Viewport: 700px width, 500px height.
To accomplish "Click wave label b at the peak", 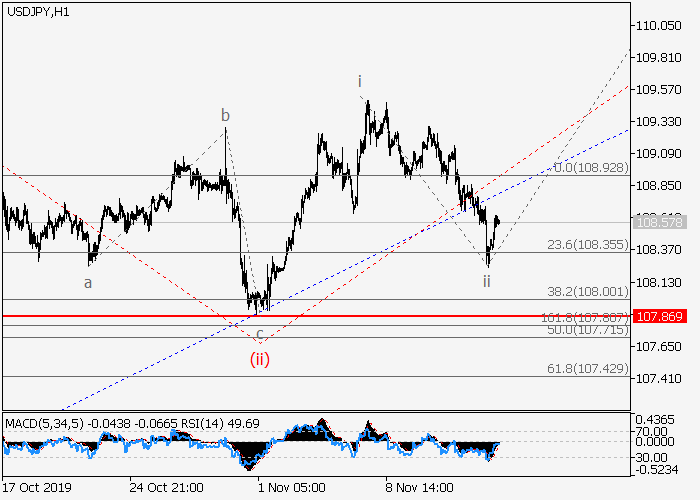I will [226, 115].
